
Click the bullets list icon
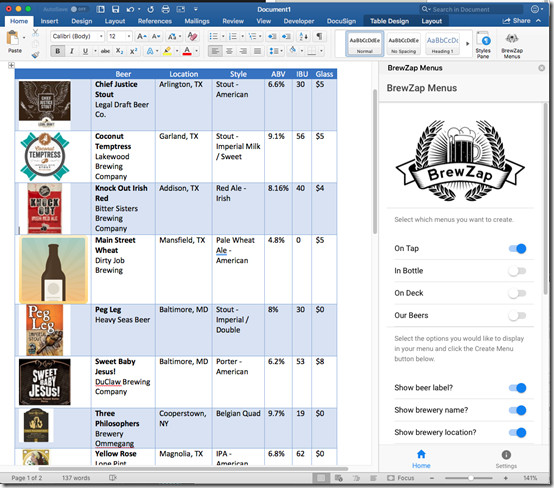pyautogui.click(x=213, y=36)
